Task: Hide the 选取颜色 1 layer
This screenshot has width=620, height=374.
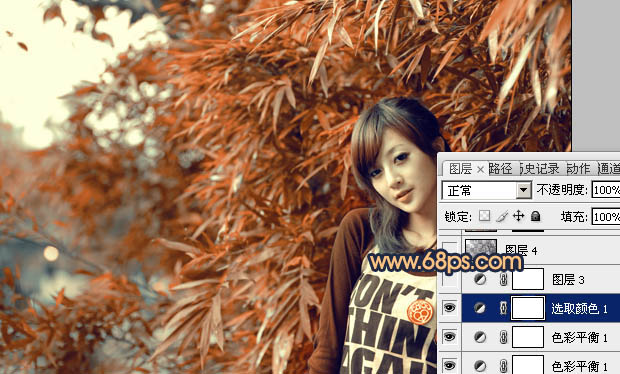Action: point(450,308)
